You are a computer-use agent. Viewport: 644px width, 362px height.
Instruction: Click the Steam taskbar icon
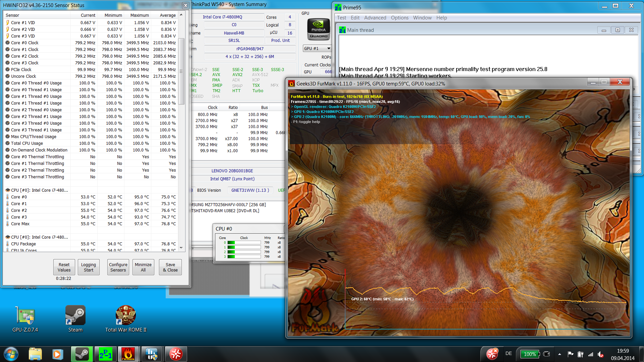(82, 354)
